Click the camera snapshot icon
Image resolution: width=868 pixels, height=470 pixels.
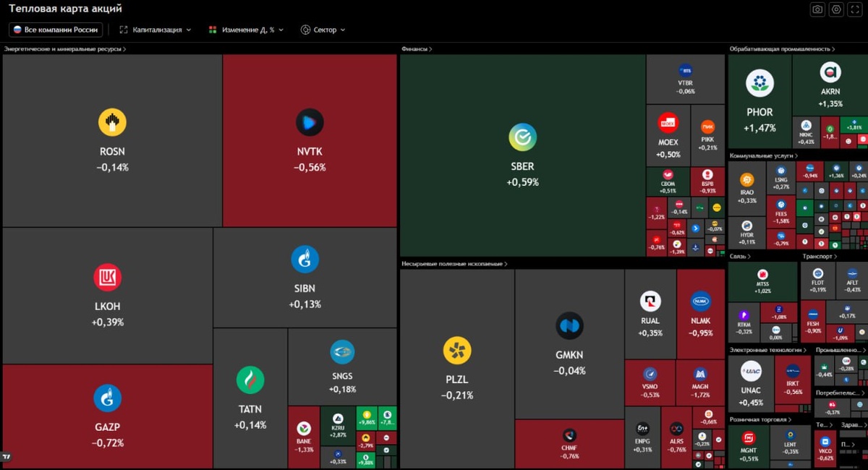tap(817, 9)
